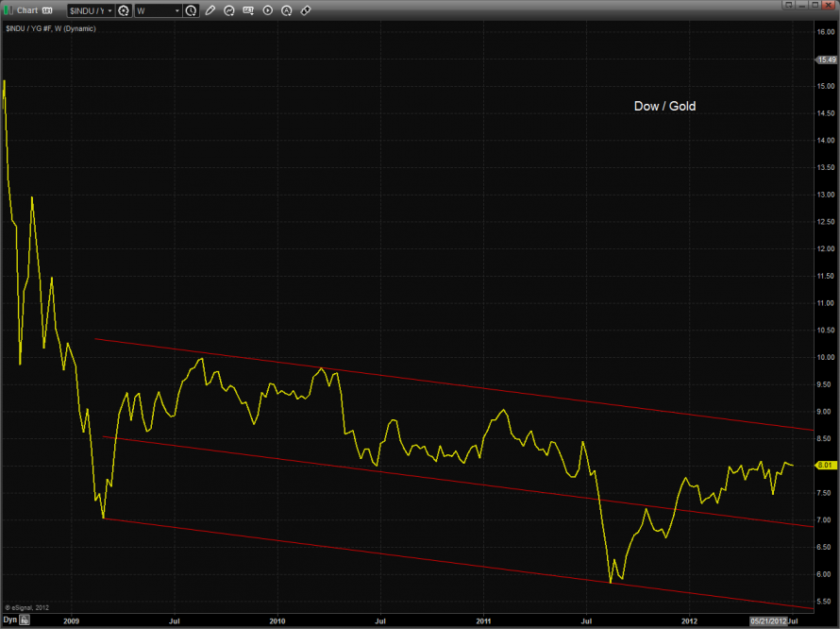This screenshot has height=629, width=840.
Task: Click the small icon next to Dyn
Action: [25, 620]
